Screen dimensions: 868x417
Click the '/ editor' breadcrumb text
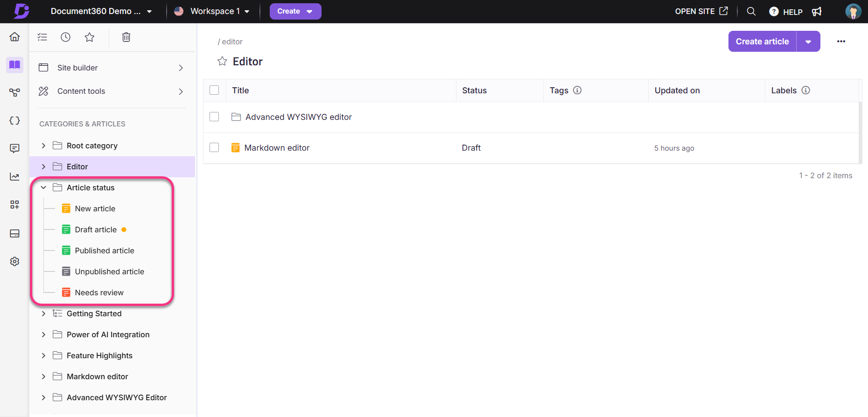point(230,42)
